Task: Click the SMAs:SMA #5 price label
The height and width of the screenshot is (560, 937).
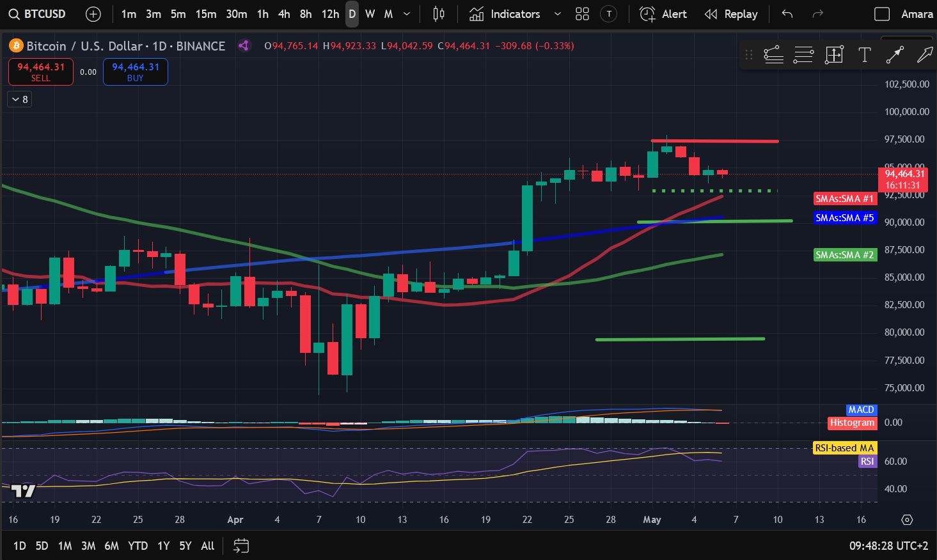Action: [844, 218]
